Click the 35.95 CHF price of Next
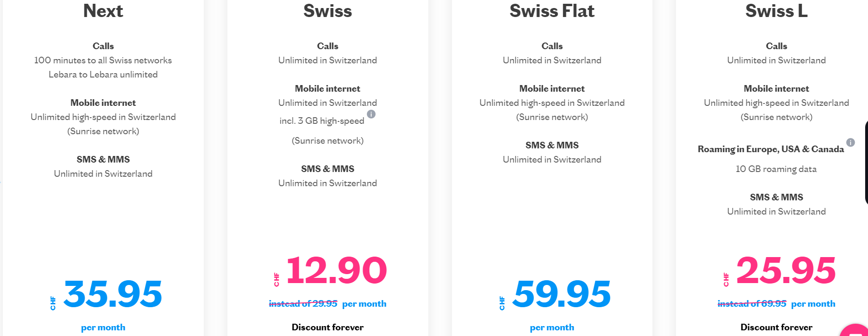868x336 pixels. [x=113, y=293]
